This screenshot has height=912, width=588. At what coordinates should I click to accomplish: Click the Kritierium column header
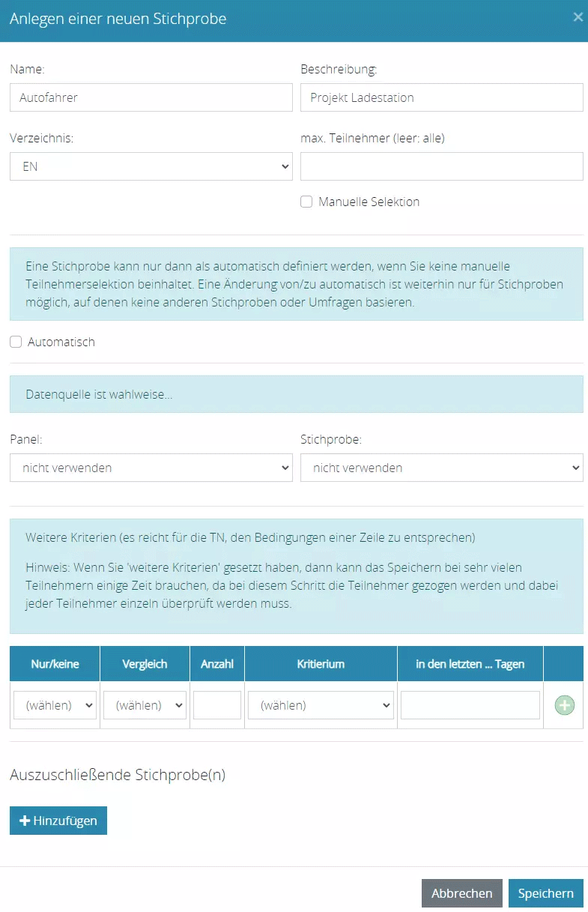[321, 664]
